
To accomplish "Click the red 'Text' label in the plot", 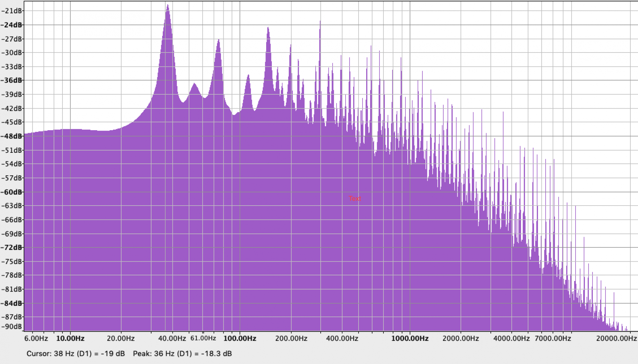I will tap(355, 199).
